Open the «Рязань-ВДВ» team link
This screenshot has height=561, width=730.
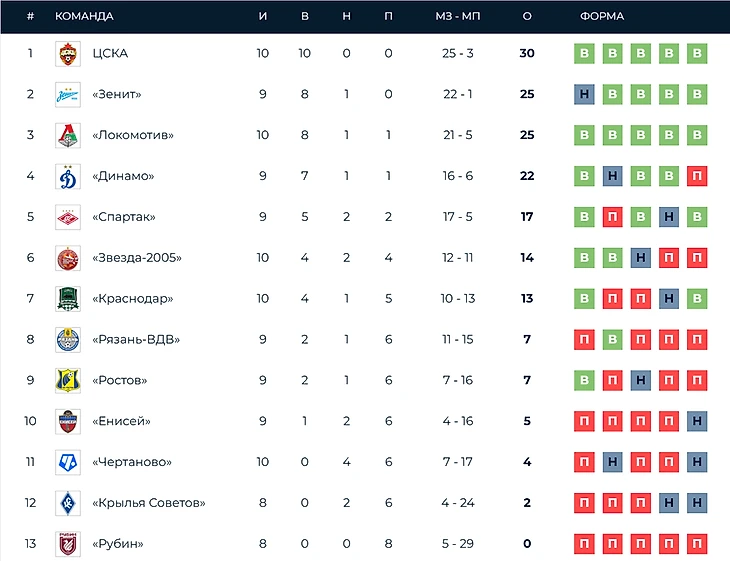coord(136,340)
